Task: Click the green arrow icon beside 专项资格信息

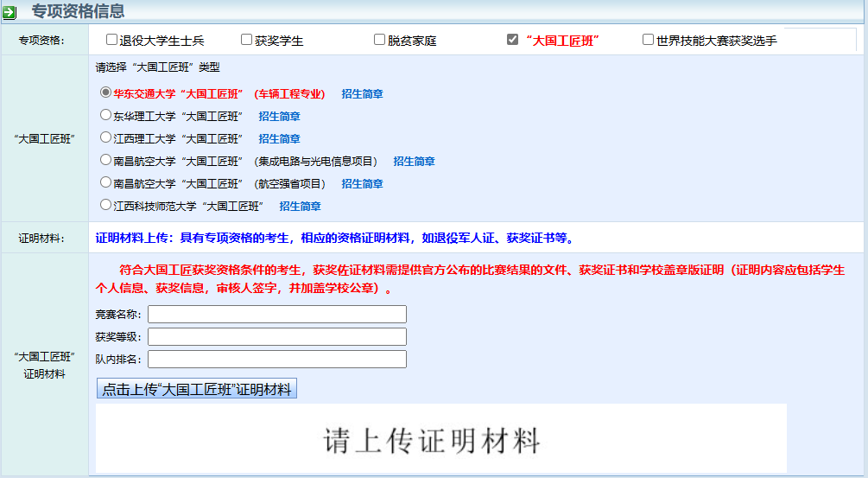Action: click(x=10, y=12)
